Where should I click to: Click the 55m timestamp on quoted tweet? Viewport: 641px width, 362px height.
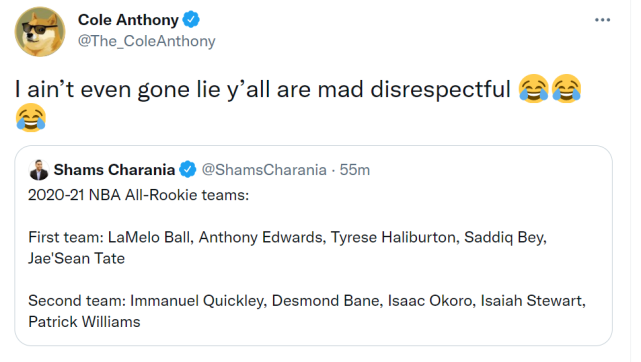coord(354,170)
